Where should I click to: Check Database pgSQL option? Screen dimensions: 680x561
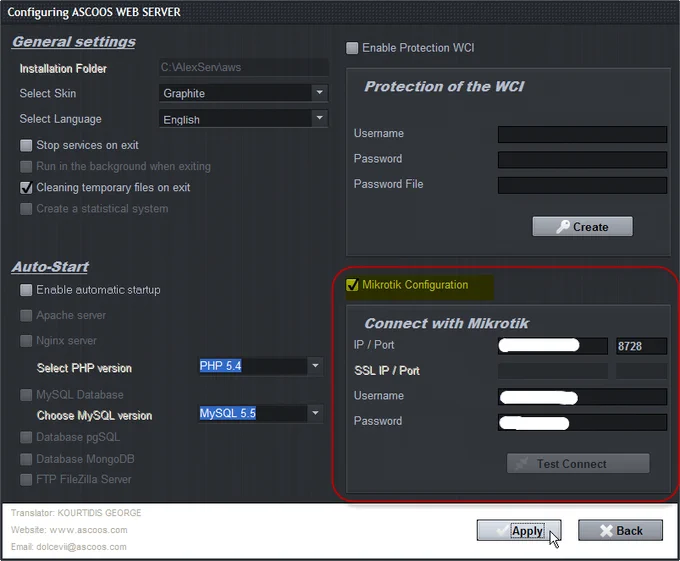tap(26, 437)
